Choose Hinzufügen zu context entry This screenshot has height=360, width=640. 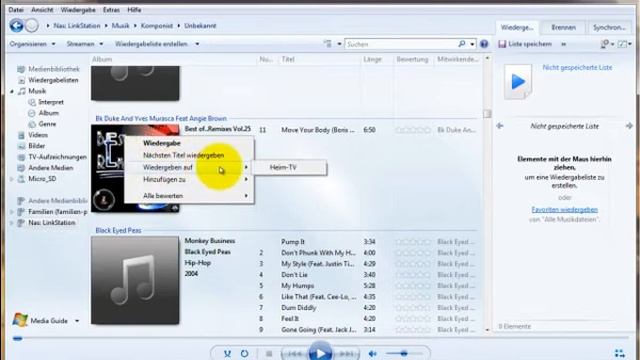pos(189,180)
